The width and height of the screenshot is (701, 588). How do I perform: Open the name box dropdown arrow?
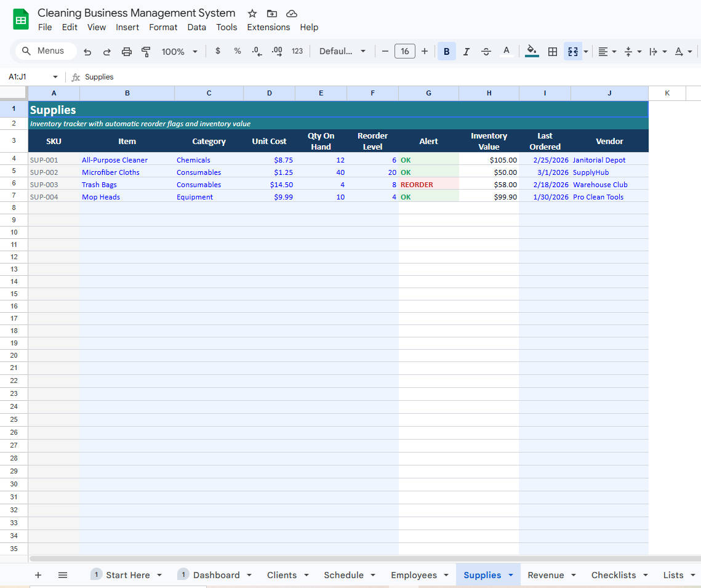pyautogui.click(x=55, y=77)
